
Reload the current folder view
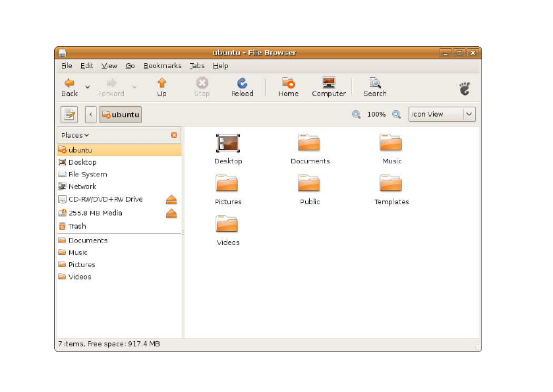click(x=242, y=83)
